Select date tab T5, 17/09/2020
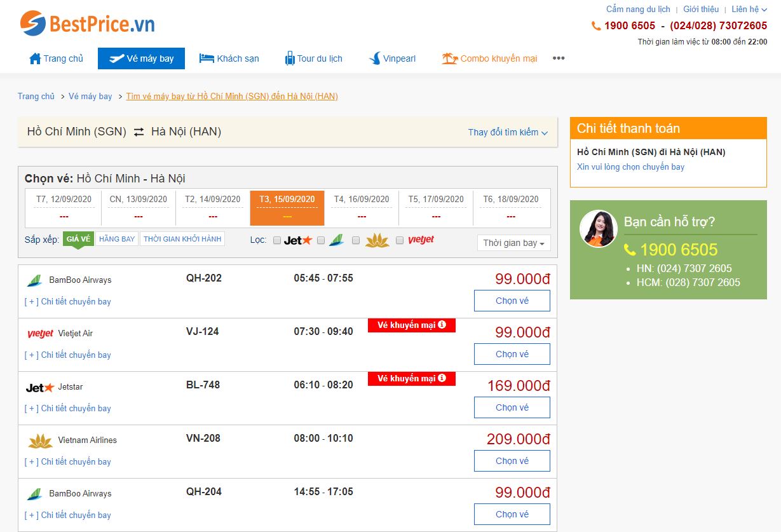 (x=436, y=207)
